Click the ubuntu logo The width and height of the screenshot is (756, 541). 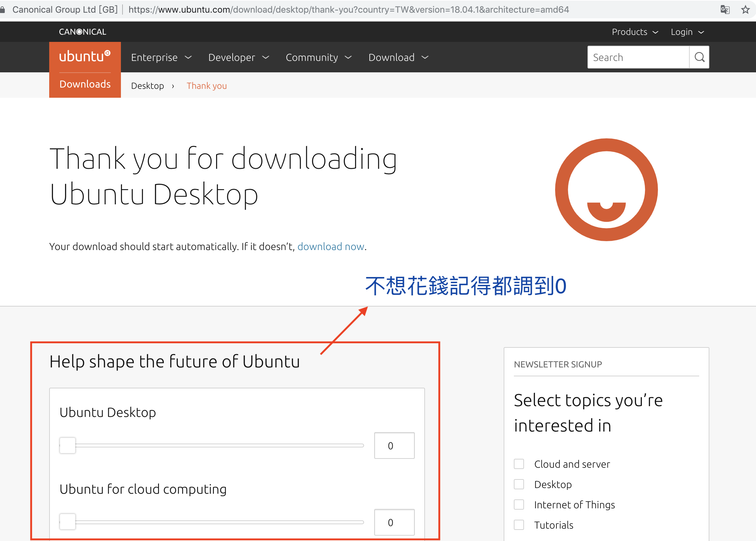click(85, 56)
